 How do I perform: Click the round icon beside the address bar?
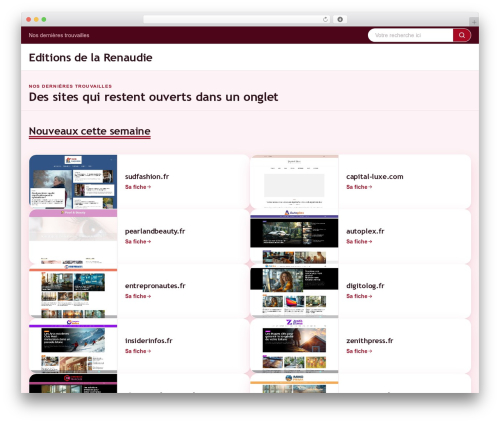pyautogui.click(x=340, y=19)
